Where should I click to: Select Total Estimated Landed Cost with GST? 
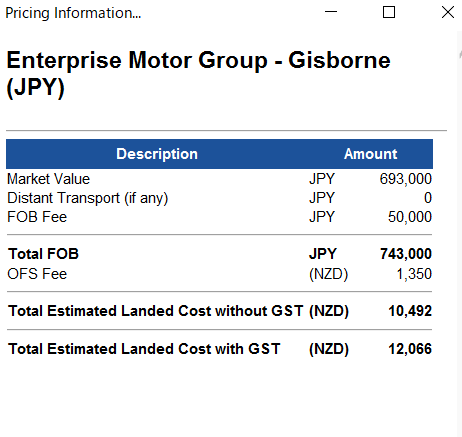tap(144, 349)
